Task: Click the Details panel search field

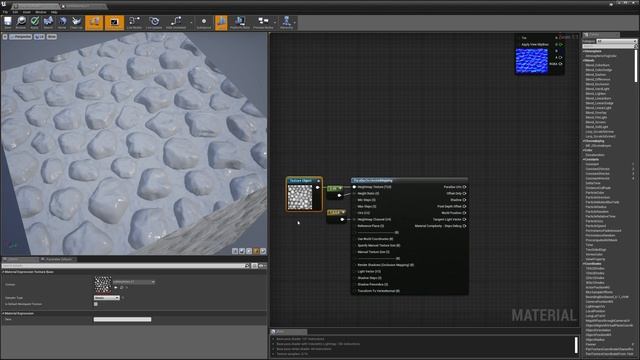Action: click(x=125, y=266)
